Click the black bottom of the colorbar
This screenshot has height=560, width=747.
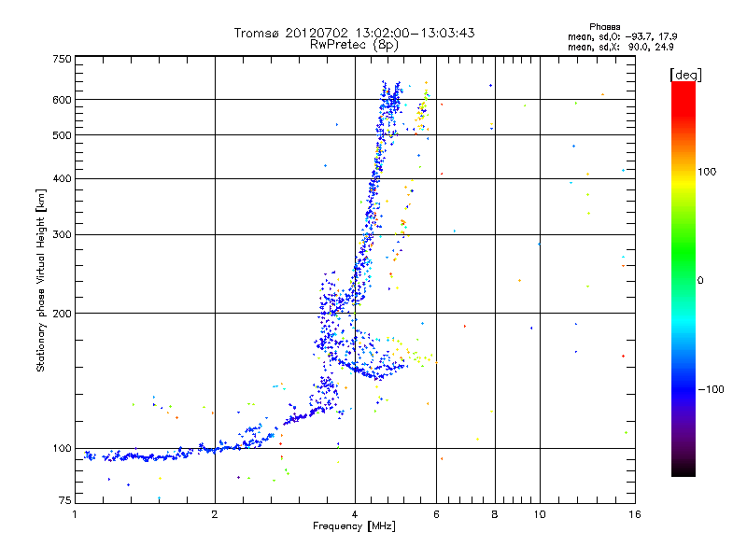pyautogui.click(x=684, y=469)
